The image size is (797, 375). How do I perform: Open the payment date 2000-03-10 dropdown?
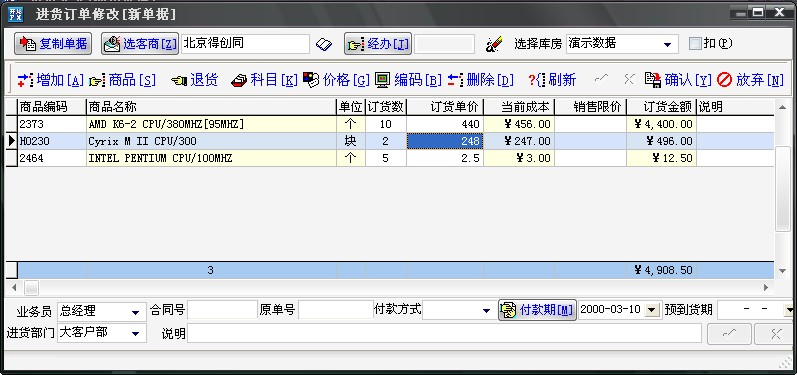tap(652, 309)
